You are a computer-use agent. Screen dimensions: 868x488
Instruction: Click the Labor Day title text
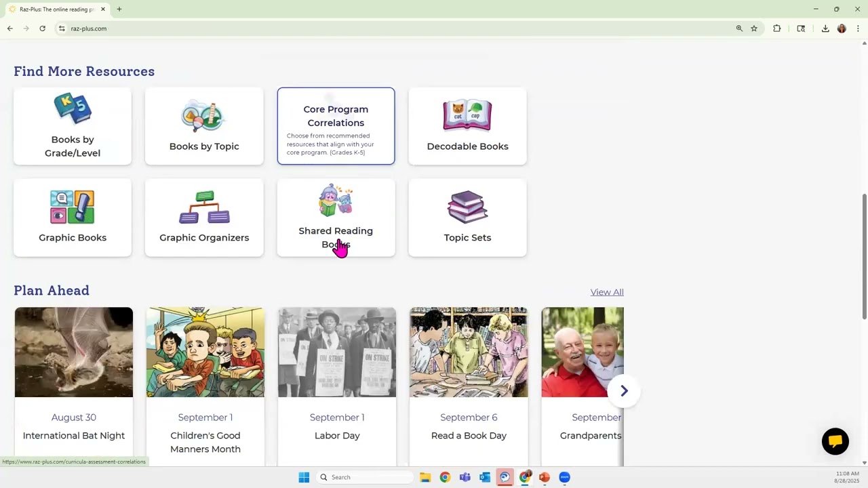pos(337,436)
